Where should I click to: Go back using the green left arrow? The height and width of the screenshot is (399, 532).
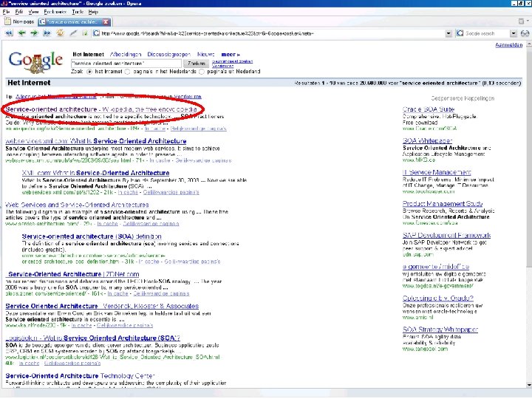[x=21, y=33]
